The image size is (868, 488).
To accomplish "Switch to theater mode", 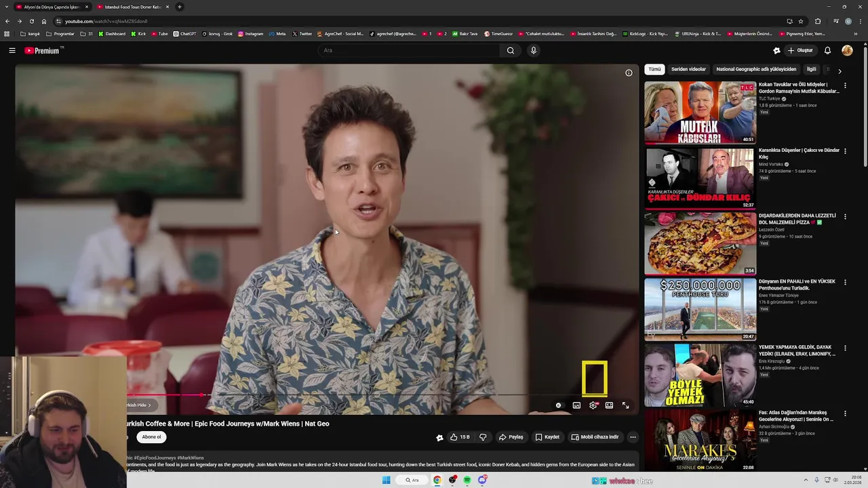I will coord(609,405).
